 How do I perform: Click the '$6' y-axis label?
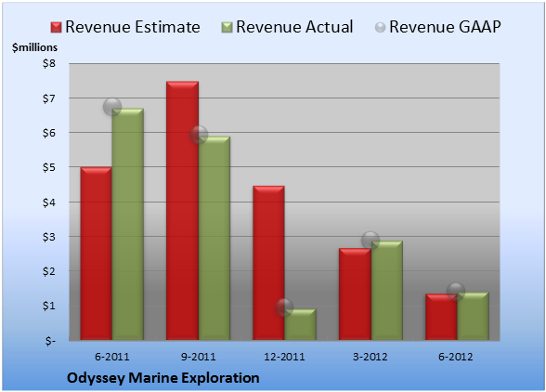[x=48, y=133]
